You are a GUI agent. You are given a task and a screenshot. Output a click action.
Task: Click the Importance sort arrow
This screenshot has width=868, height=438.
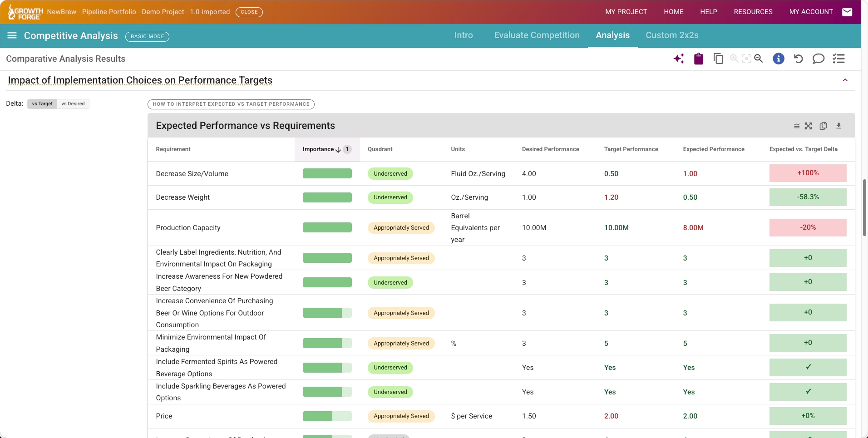pos(338,149)
